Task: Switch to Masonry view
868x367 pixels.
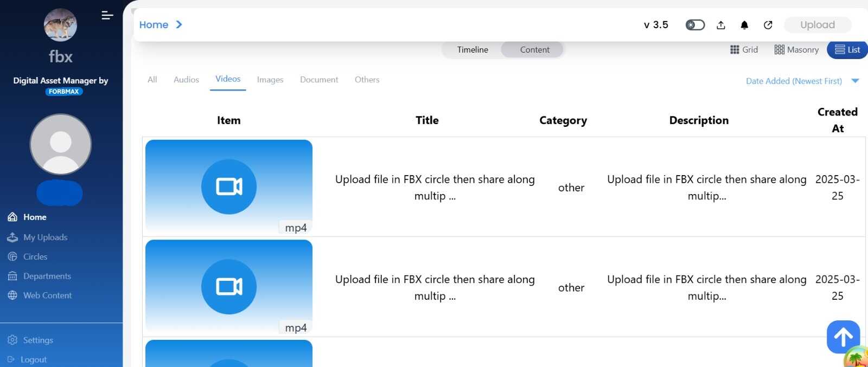Action: pyautogui.click(x=796, y=50)
